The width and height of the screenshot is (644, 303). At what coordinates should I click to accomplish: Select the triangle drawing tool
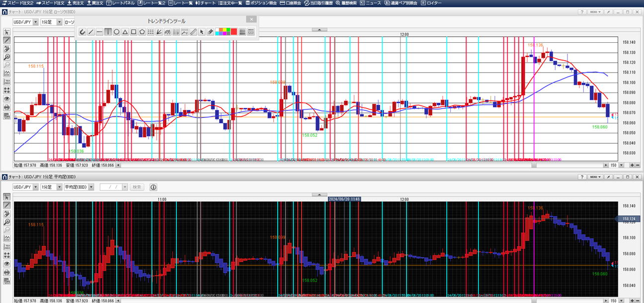(x=125, y=32)
